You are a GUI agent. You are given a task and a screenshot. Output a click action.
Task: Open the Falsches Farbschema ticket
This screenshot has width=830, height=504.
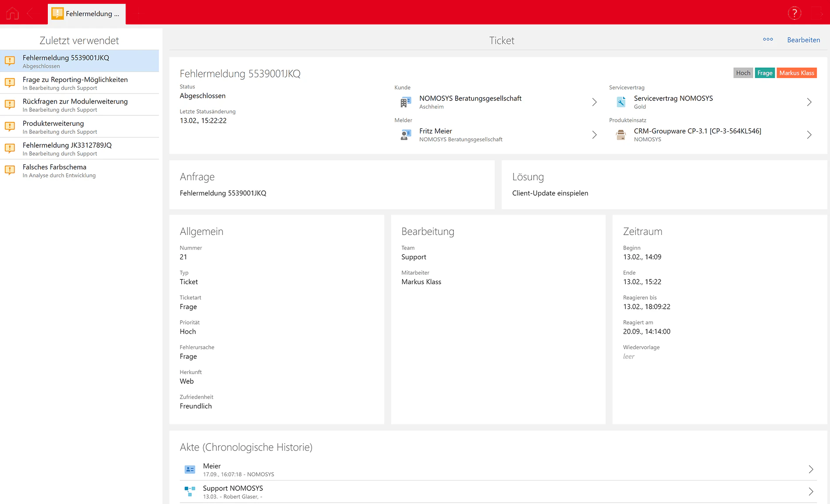tap(79, 171)
